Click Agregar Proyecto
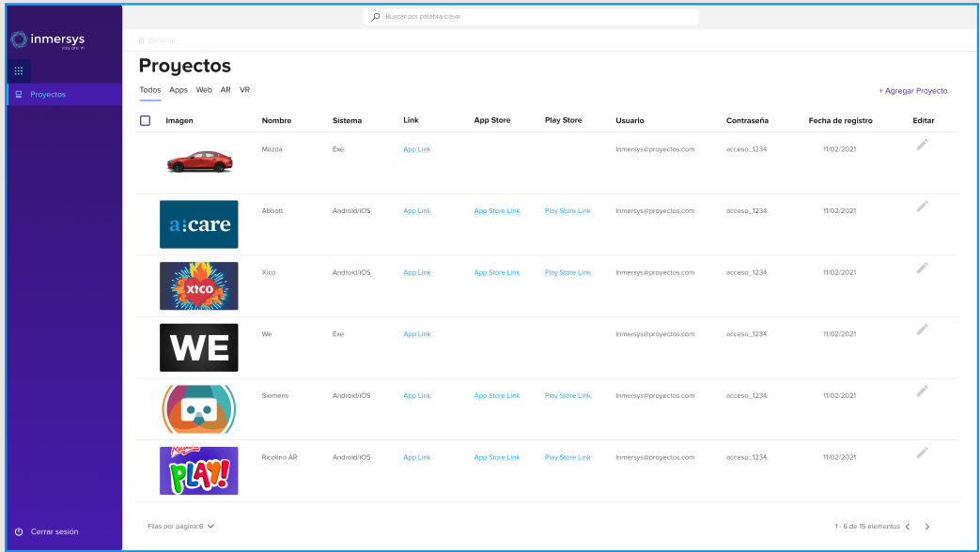Image resolution: width=980 pixels, height=552 pixels. [912, 89]
